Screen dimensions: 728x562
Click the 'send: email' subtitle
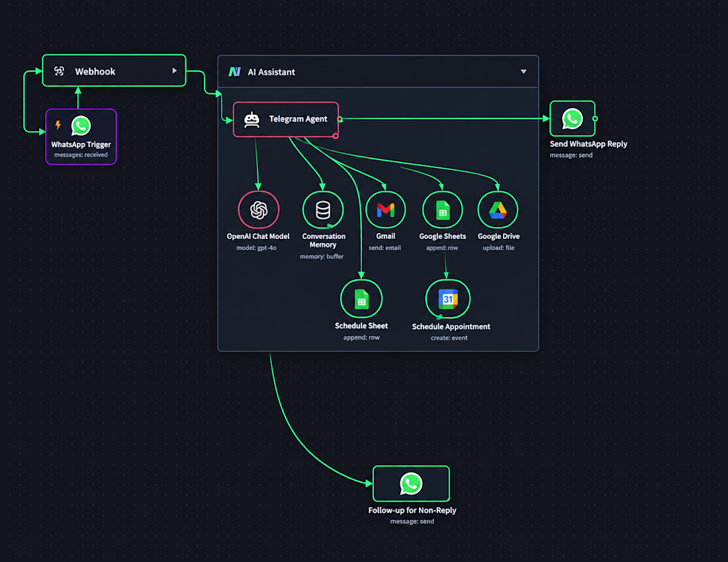385,248
